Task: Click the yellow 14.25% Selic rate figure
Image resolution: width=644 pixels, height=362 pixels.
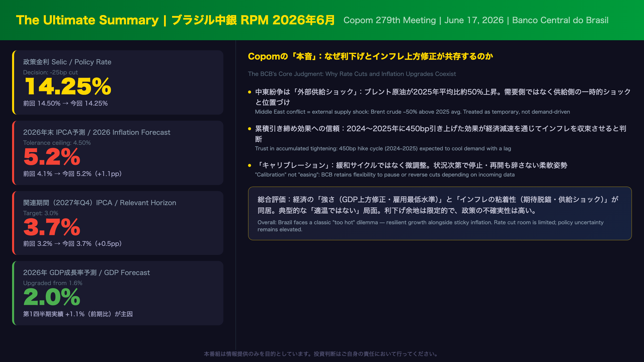Action: [x=68, y=86]
